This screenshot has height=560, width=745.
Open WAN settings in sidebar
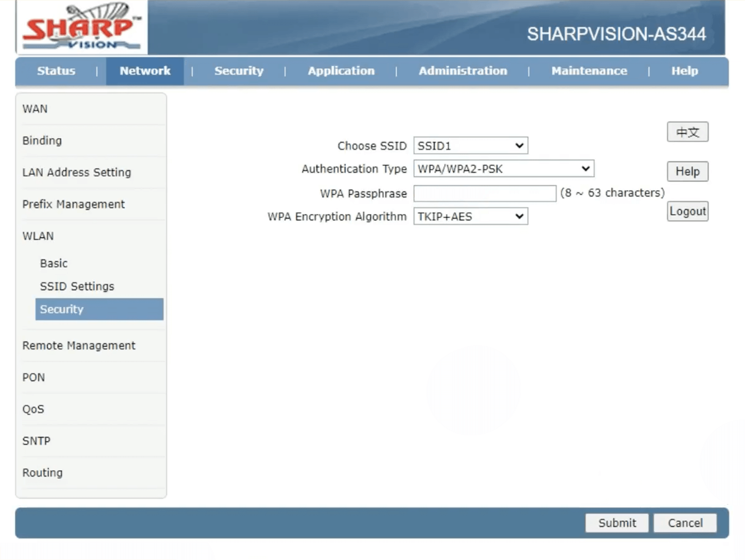click(35, 109)
